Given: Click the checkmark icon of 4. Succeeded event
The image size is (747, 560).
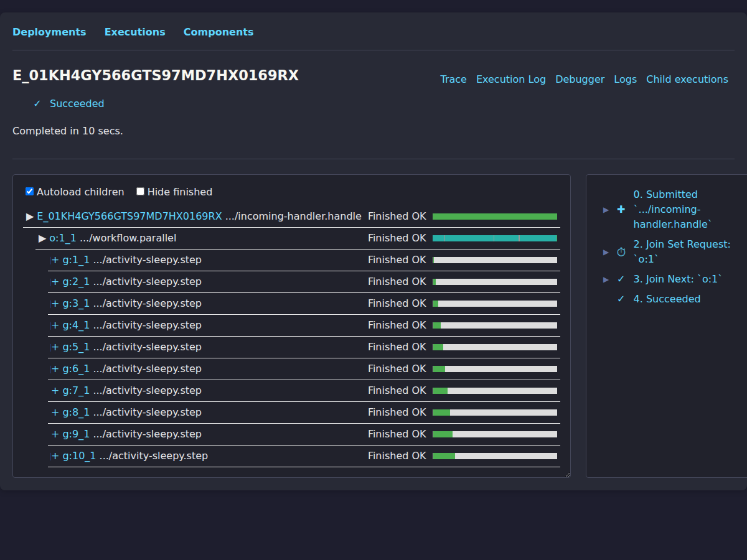Looking at the screenshot, I should [x=621, y=299].
